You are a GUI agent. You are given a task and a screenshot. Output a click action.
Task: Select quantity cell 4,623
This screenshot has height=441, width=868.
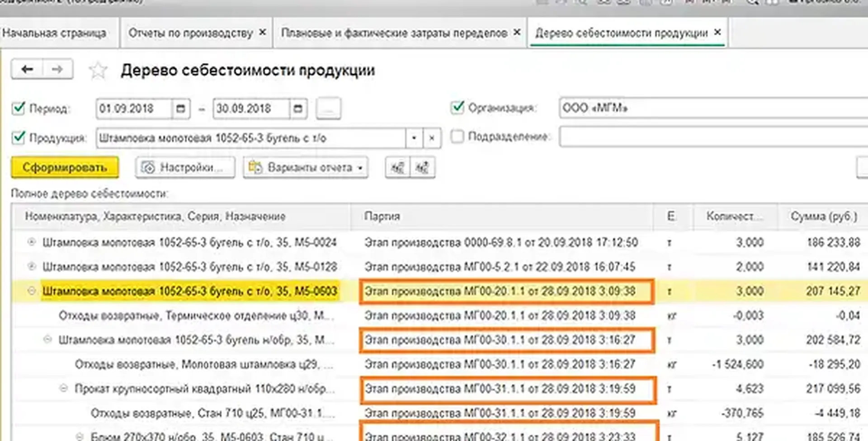point(749,389)
